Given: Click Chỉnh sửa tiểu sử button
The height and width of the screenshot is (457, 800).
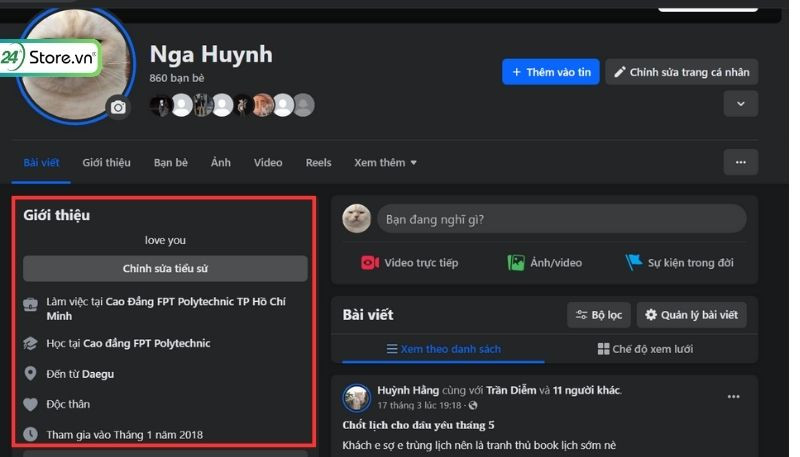Looking at the screenshot, I should click(x=165, y=268).
